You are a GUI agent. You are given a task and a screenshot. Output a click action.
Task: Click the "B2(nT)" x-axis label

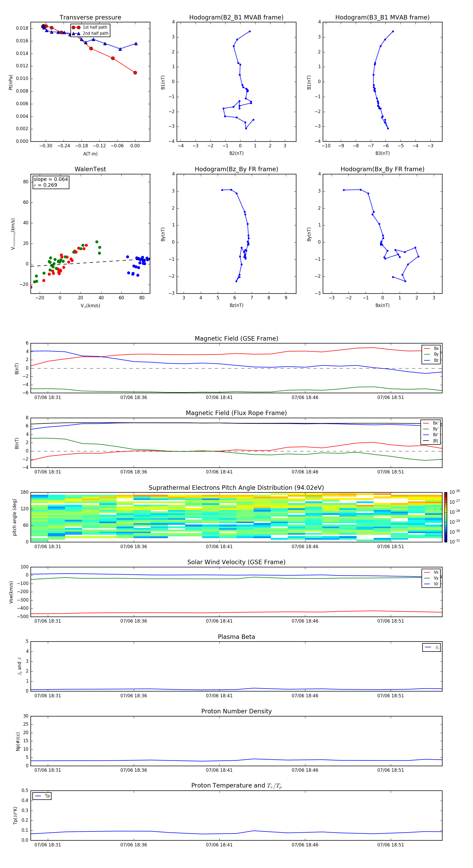pos(236,153)
